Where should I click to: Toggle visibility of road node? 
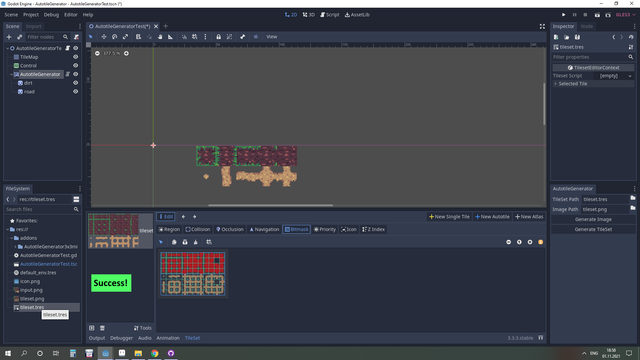click(x=76, y=92)
